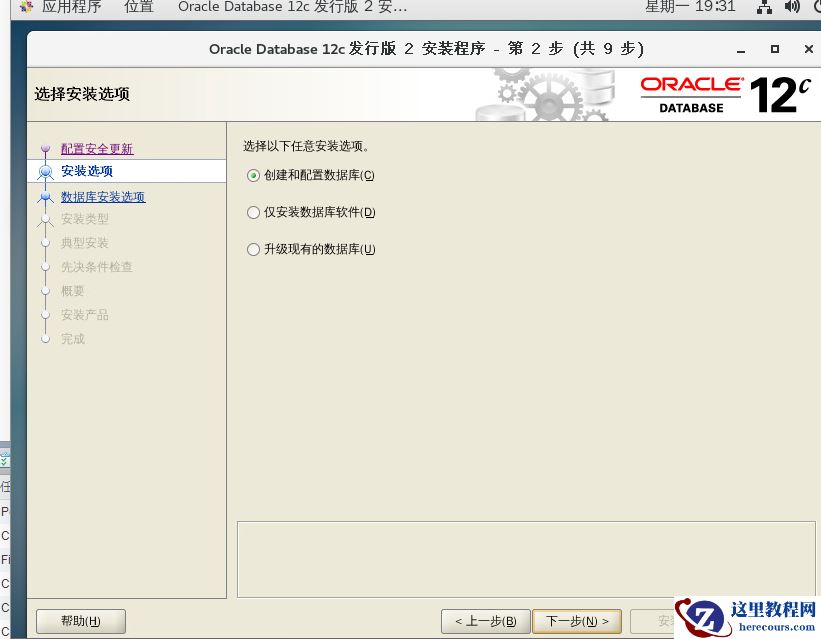Click the 应用程序 menu logo icon

click(26, 6)
